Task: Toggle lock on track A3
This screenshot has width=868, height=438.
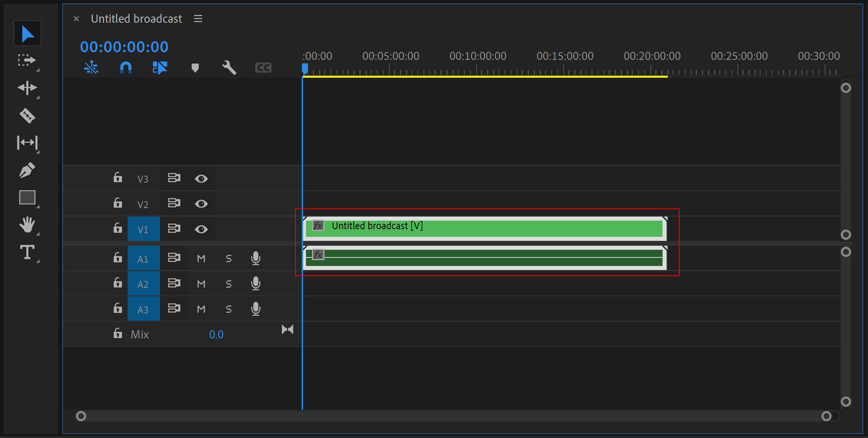Action: point(118,308)
